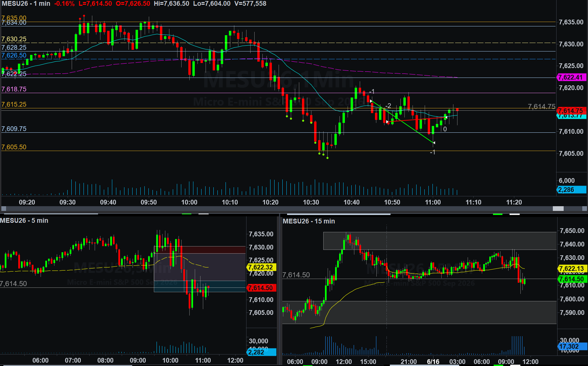Screen dimensions: 588x366
Task: Click the green 7,614.50 marker on the 15 min chart
Action: click(x=572, y=279)
